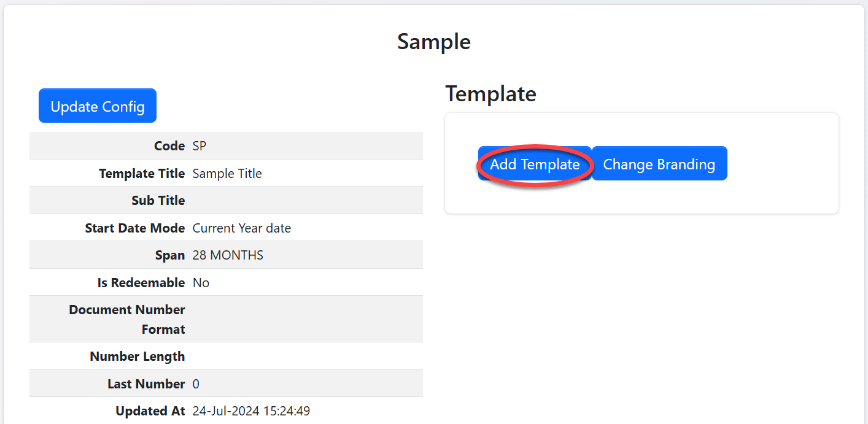Image resolution: width=868 pixels, height=424 pixels.
Task: Open Change Branding
Action: click(x=659, y=164)
